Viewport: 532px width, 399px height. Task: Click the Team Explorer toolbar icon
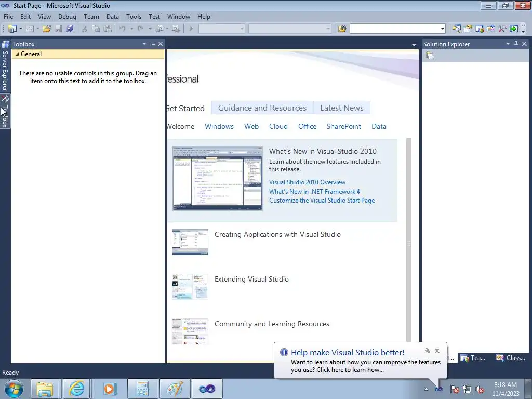coord(480,29)
